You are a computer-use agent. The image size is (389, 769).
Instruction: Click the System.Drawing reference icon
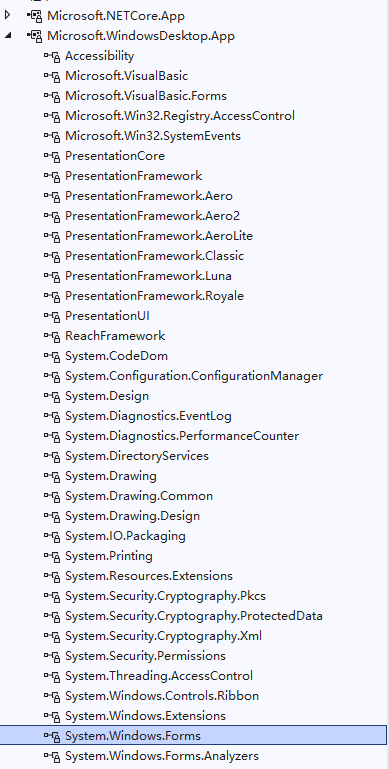pyautogui.click(x=52, y=476)
